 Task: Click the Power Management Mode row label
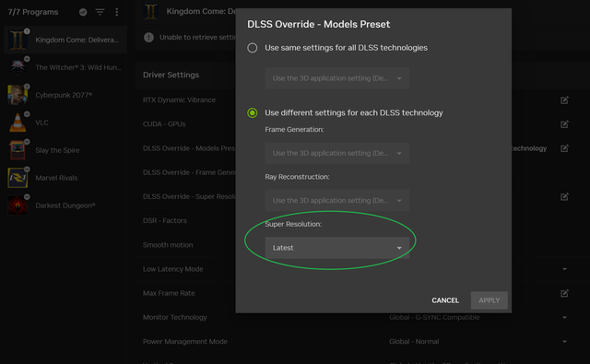[x=185, y=342]
